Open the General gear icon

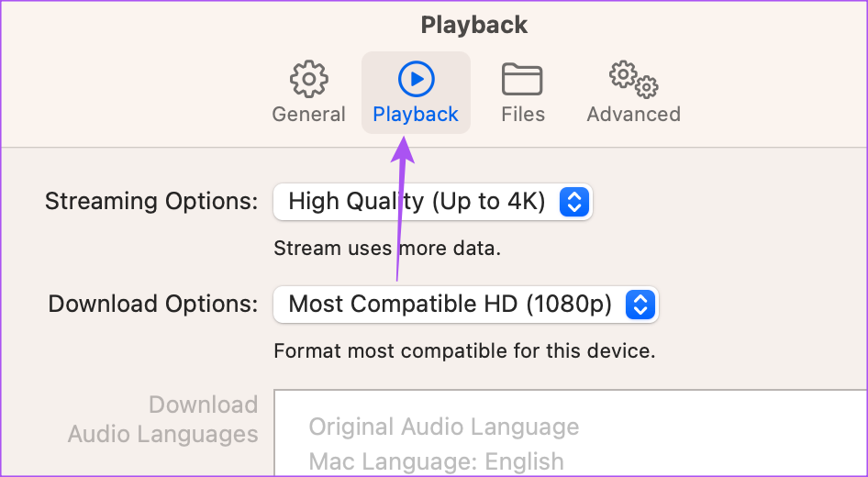coord(309,79)
